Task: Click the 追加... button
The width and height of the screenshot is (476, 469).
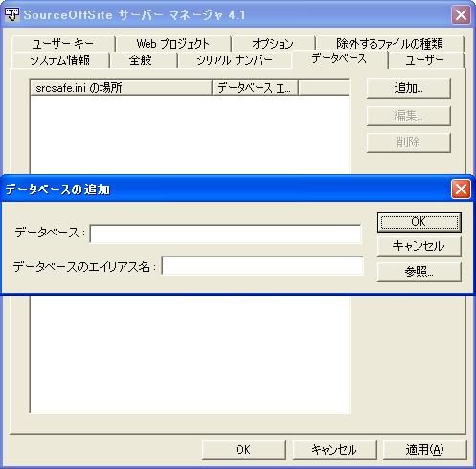Action: click(x=409, y=88)
